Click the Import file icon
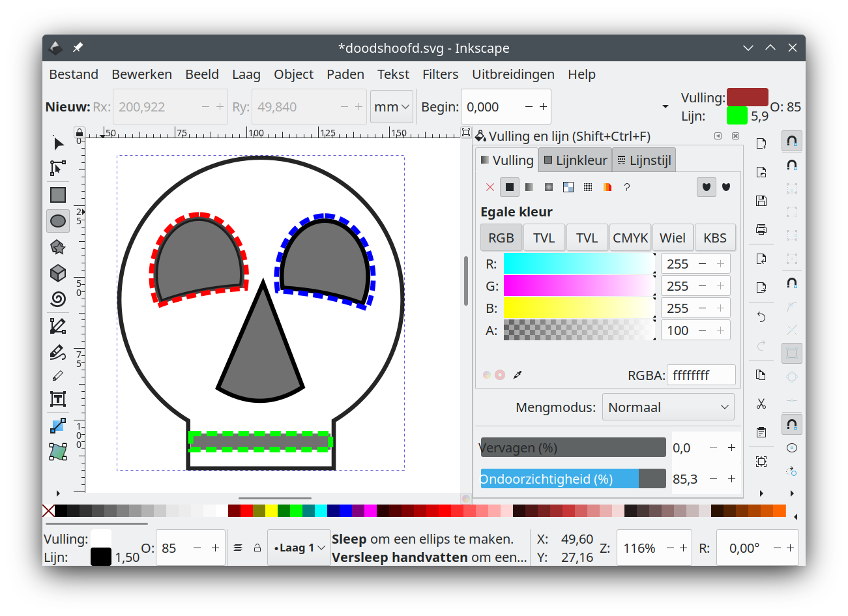This screenshot has height=616, width=848. coord(761,259)
